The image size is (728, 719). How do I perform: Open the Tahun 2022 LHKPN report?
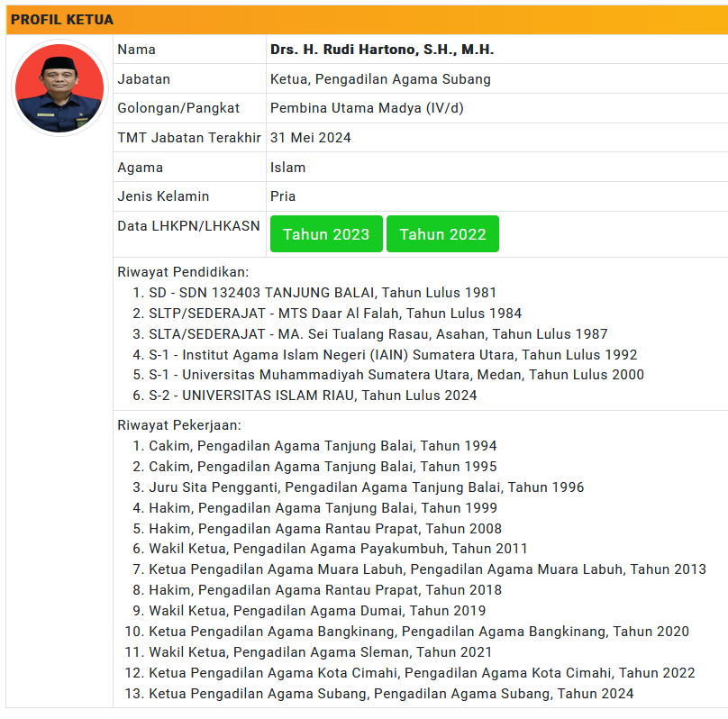pyautogui.click(x=442, y=234)
